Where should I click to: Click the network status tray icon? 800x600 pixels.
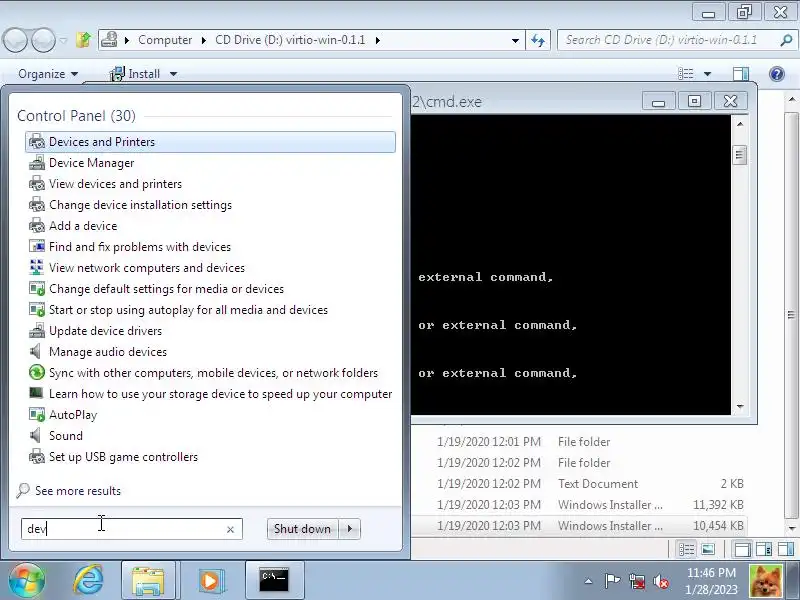tap(637, 581)
